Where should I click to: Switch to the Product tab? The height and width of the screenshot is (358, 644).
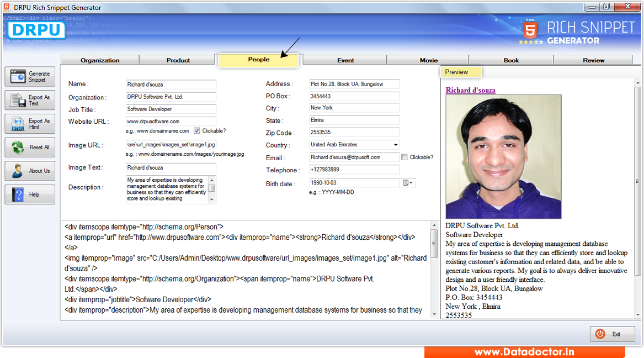(x=178, y=60)
